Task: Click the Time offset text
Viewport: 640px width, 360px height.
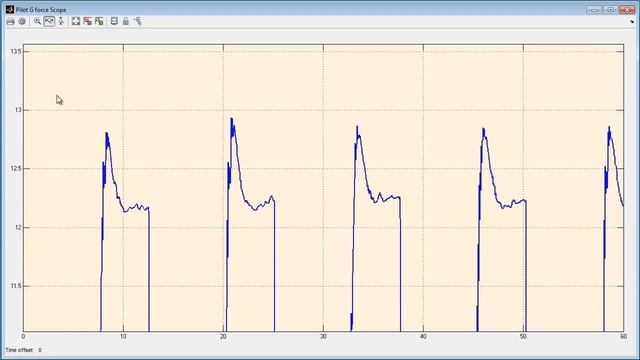Action: (x=19, y=350)
